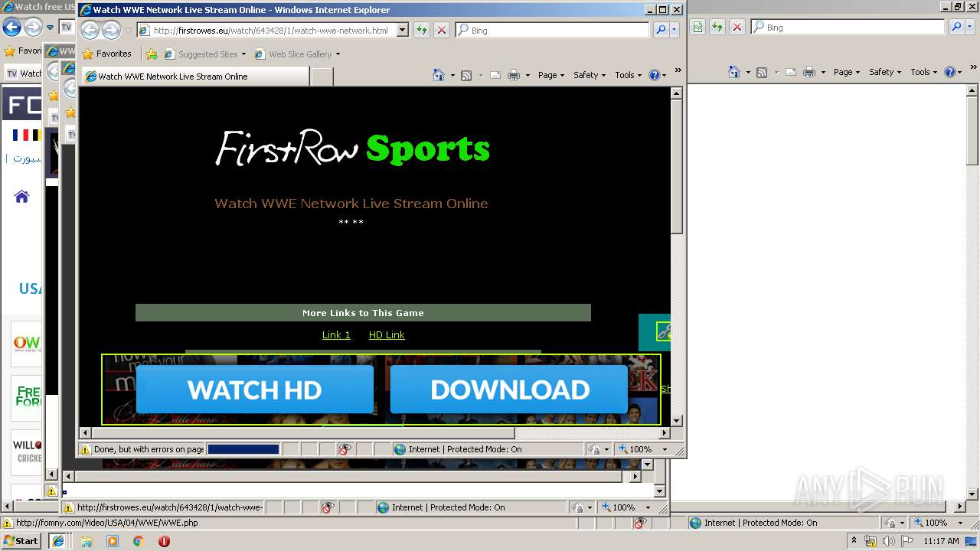The width and height of the screenshot is (980, 551).
Task: Open a new tab in front window
Action: click(322, 77)
